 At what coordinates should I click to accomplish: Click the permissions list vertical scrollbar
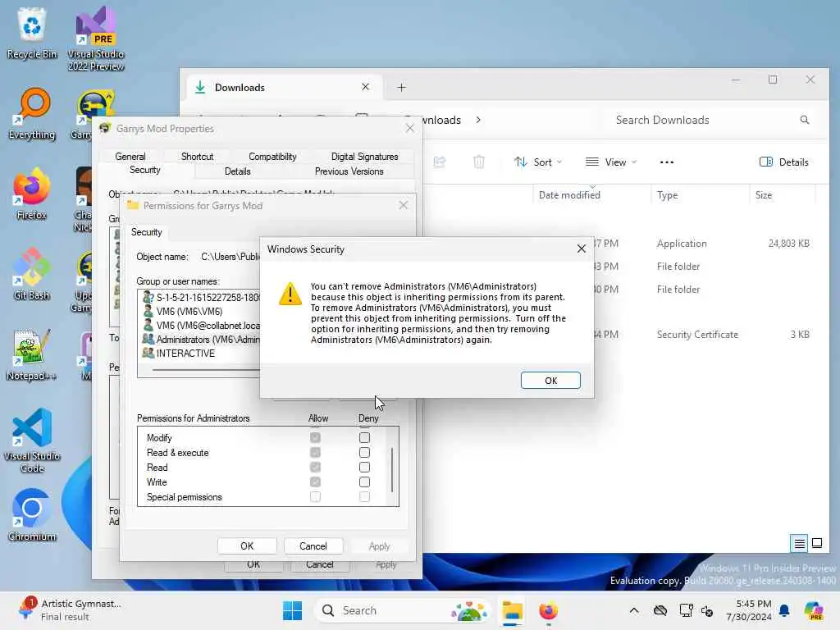pos(392,469)
